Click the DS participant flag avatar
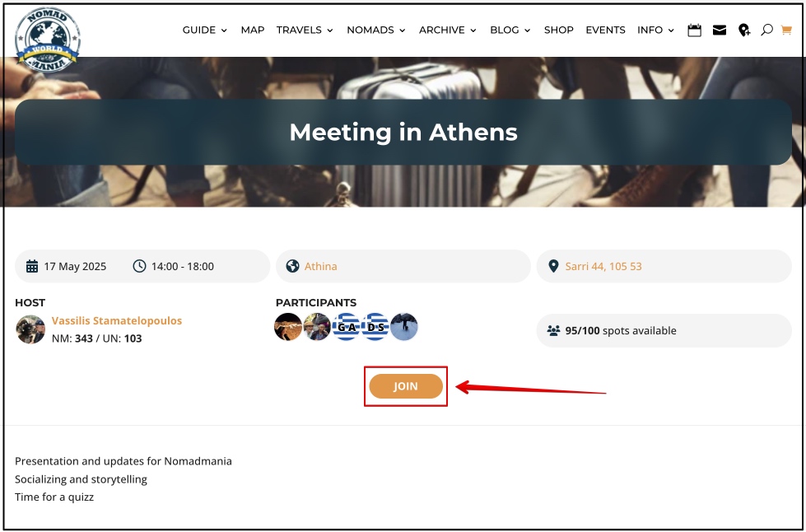Image resolution: width=806 pixels, height=532 pixels. point(375,327)
